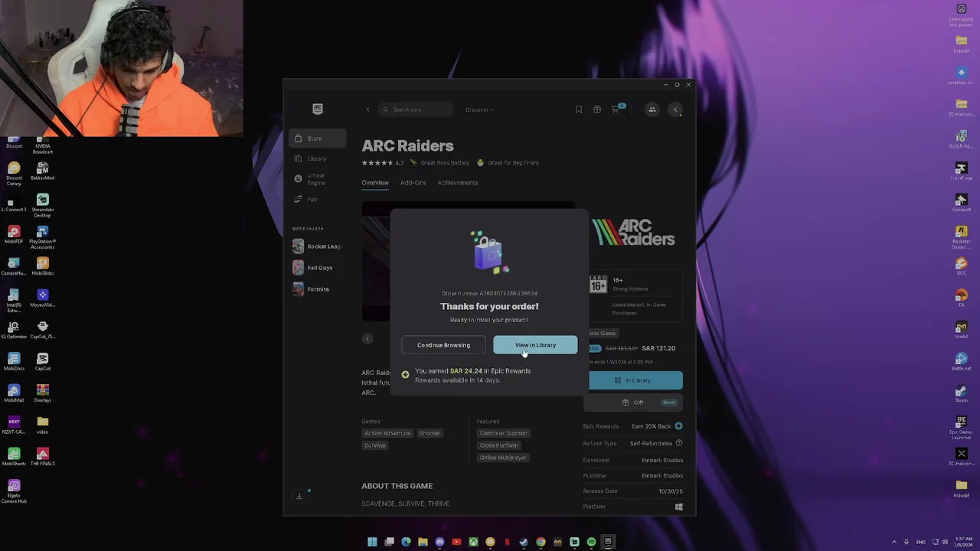Click the Online Multiplayer feature tag

pos(503,458)
